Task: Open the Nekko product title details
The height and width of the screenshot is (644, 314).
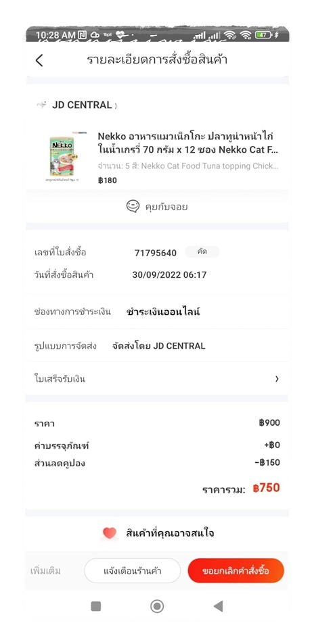Action: tap(188, 143)
